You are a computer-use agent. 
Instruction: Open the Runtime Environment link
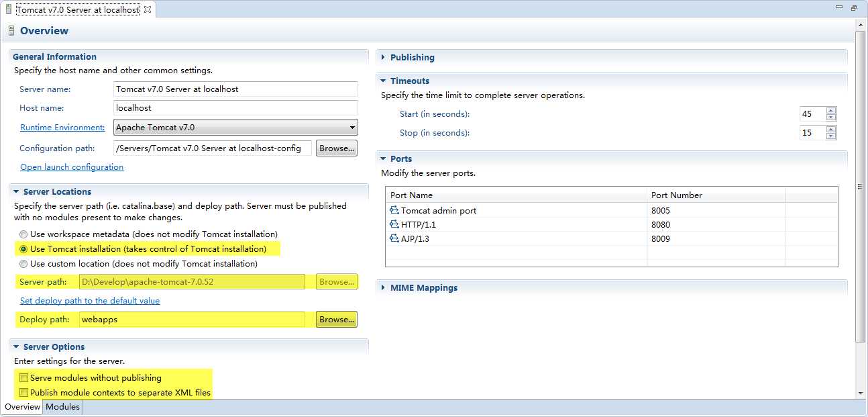point(62,128)
